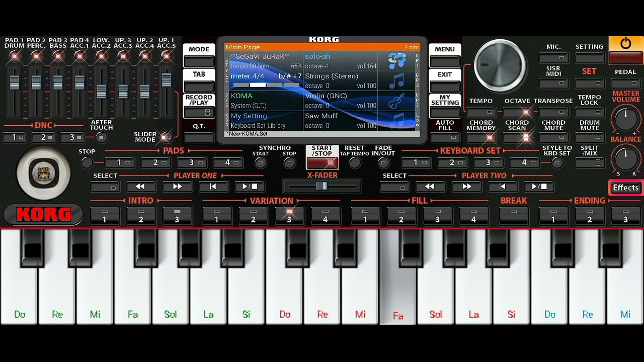The image size is (644, 362).
Task: Select Variation 3
Action: point(289,216)
